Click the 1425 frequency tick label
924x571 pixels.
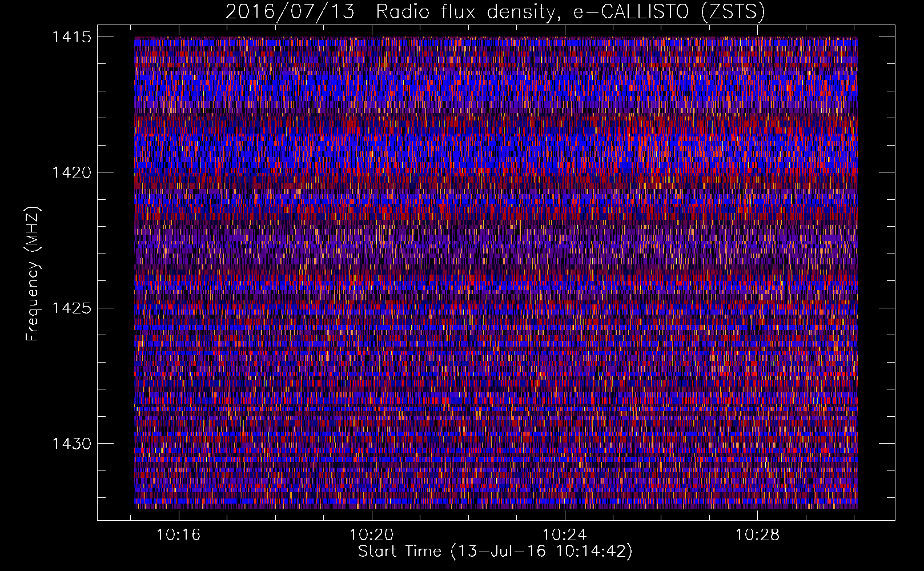point(71,308)
